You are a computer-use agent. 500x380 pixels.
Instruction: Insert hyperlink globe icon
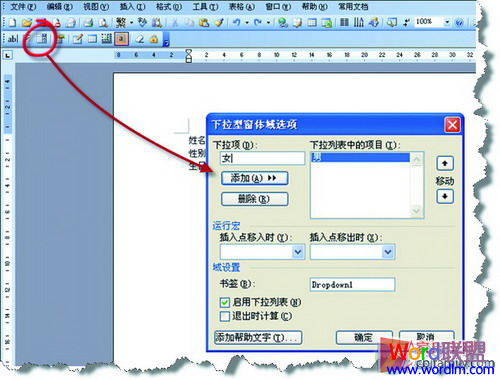283,23
